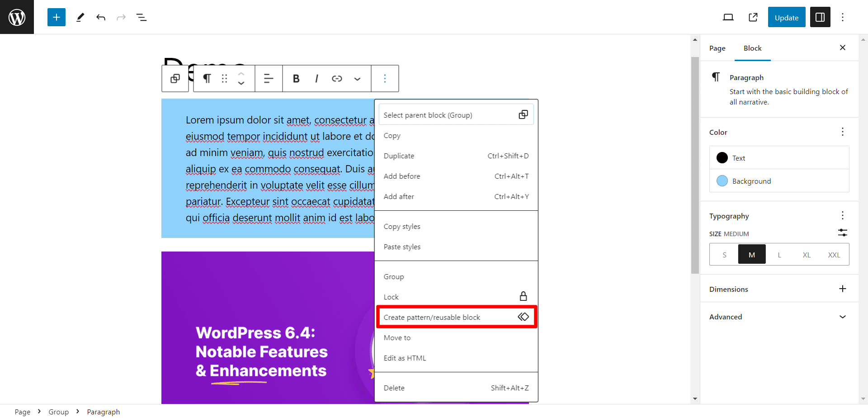
Task: Click the Update button
Action: (787, 17)
